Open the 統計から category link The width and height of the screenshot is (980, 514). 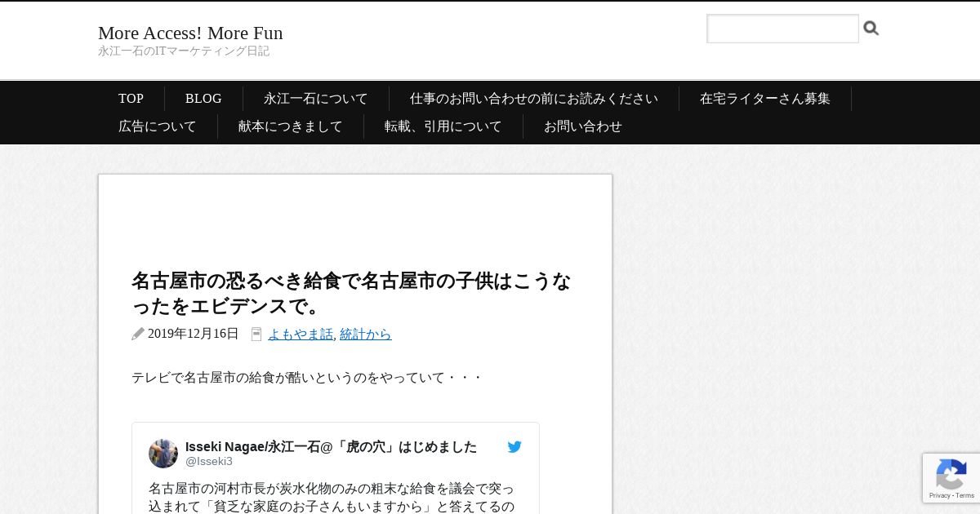tap(365, 334)
